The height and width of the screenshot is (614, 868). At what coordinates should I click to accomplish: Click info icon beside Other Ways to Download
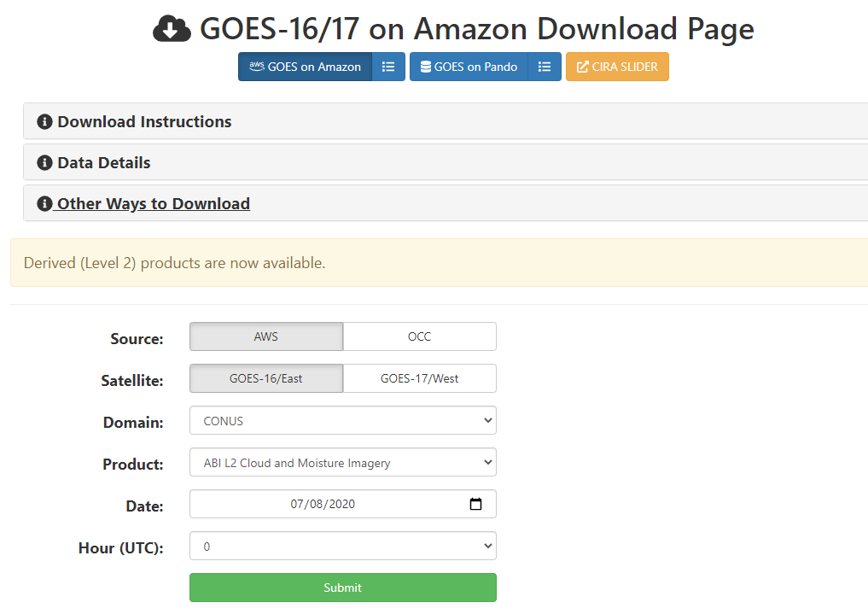(44, 203)
